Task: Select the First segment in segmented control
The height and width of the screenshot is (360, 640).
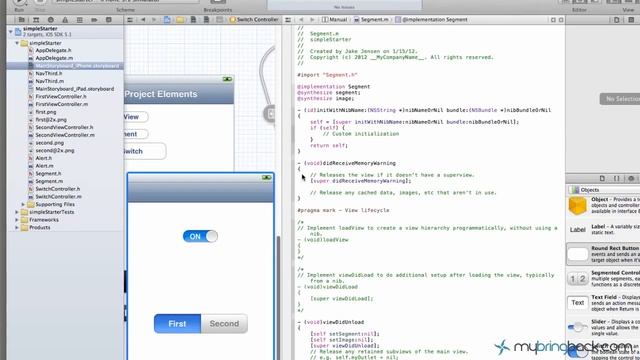Action: pyautogui.click(x=177, y=324)
